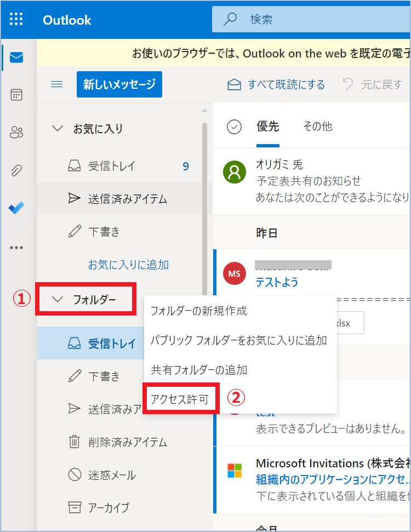Click the scroll-up arrow of folder pane

click(x=204, y=111)
